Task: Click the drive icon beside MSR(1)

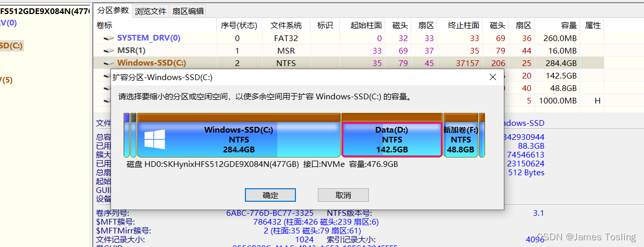Action: point(108,51)
